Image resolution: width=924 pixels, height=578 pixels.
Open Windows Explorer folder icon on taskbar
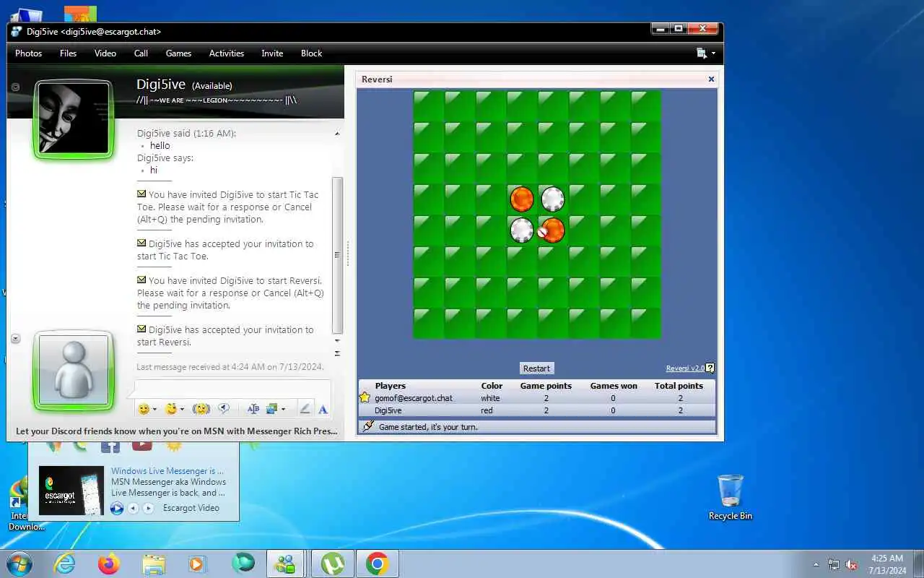click(154, 564)
